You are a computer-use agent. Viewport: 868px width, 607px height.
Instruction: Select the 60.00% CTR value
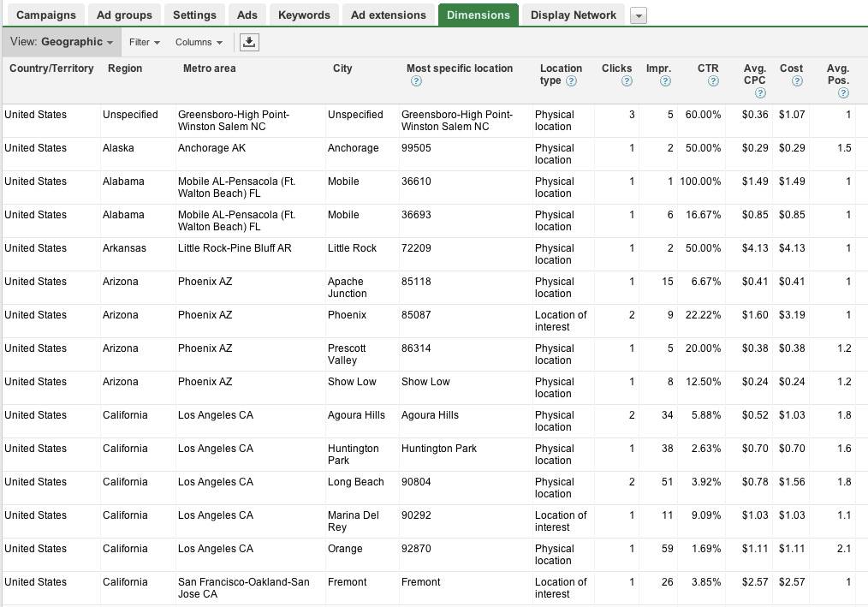point(703,115)
